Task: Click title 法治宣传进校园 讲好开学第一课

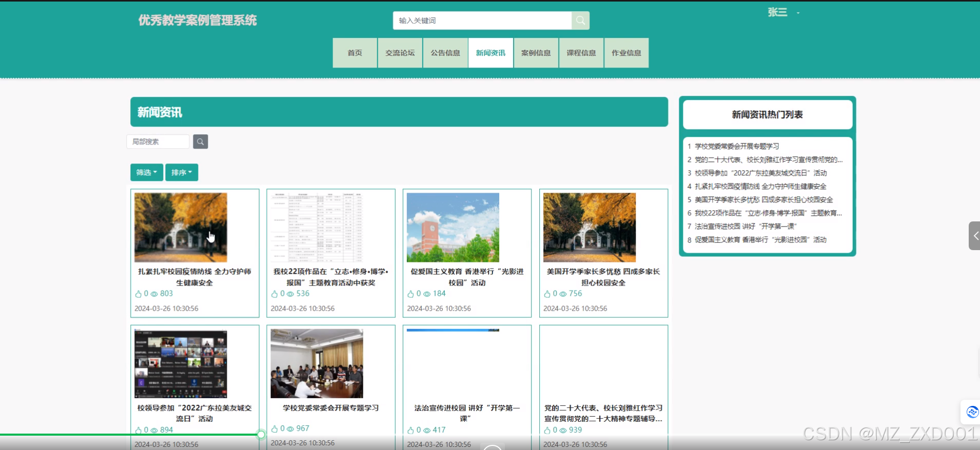Action: tap(467, 413)
